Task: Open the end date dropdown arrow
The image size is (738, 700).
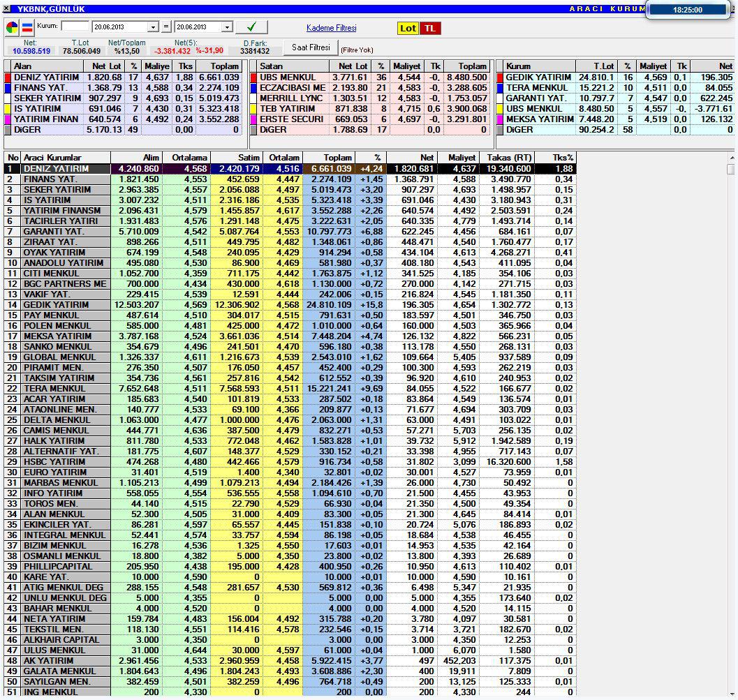Action: point(228,27)
